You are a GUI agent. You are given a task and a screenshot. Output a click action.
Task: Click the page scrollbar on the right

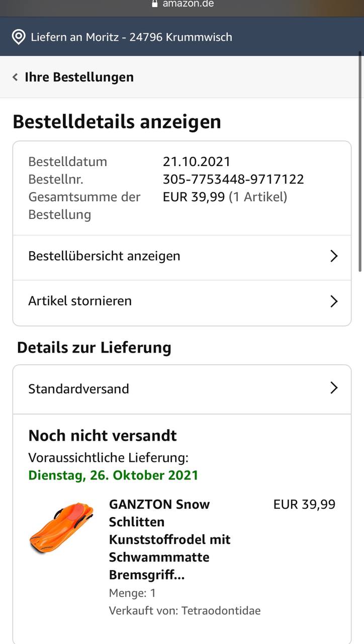[360, 161]
